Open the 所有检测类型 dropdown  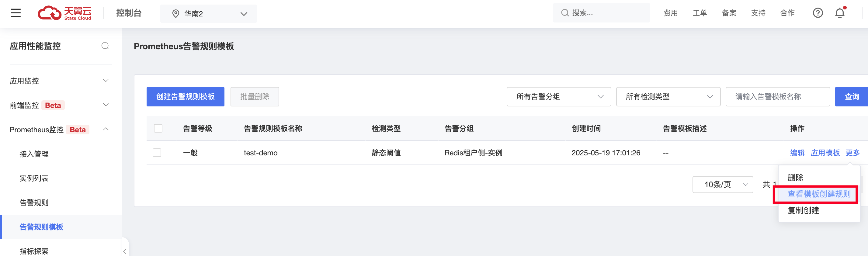pos(668,97)
